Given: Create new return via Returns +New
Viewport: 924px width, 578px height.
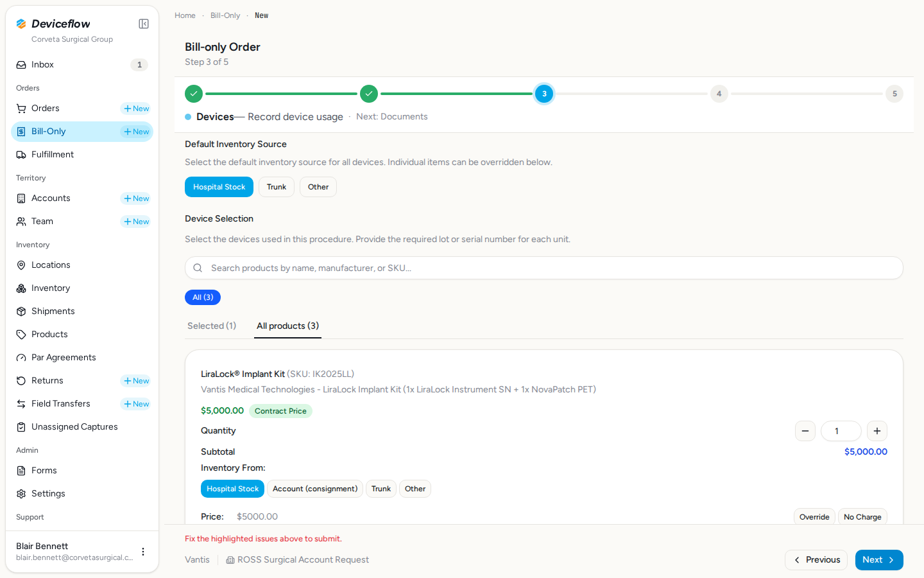Looking at the screenshot, I should 136,381.
